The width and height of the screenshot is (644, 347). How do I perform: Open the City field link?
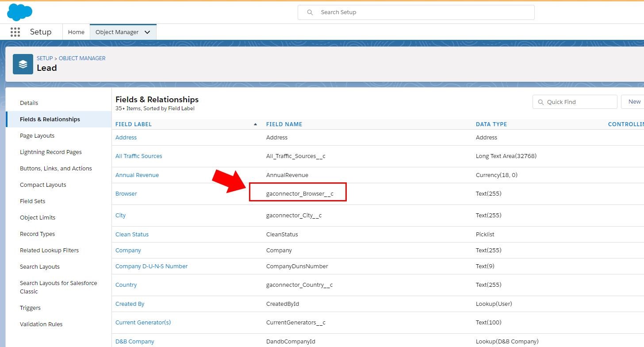(120, 216)
